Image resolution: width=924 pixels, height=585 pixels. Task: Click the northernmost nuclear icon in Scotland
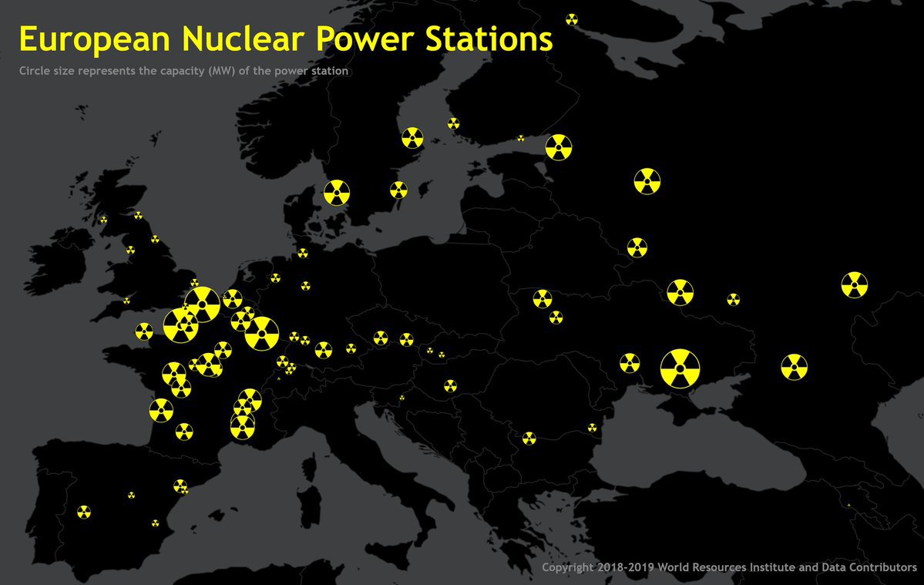pyautogui.click(x=138, y=216)
